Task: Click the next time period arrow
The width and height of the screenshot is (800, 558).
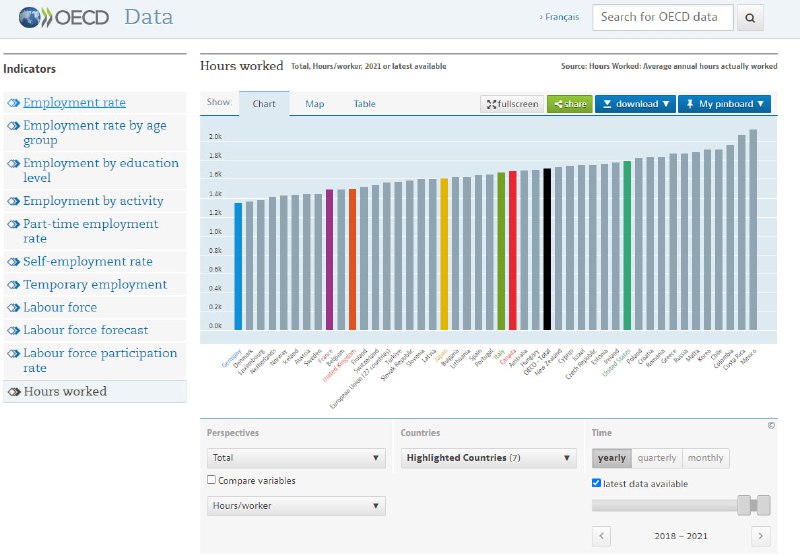Action: 761,536
